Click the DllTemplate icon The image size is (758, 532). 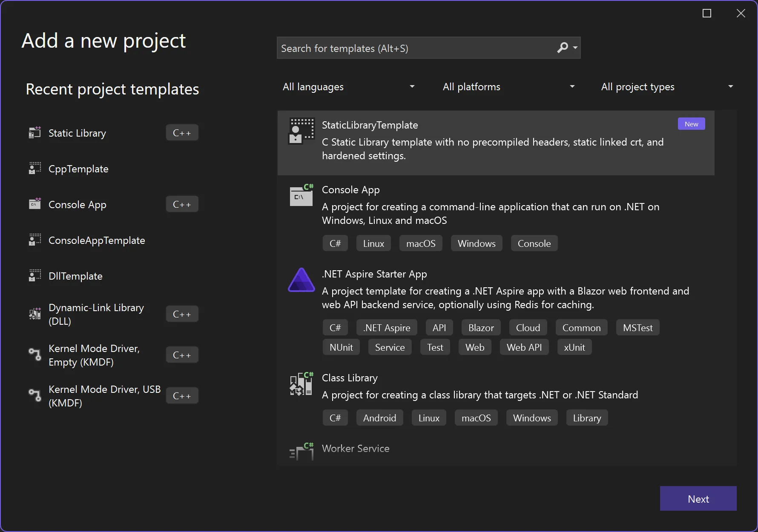point(34,276)
